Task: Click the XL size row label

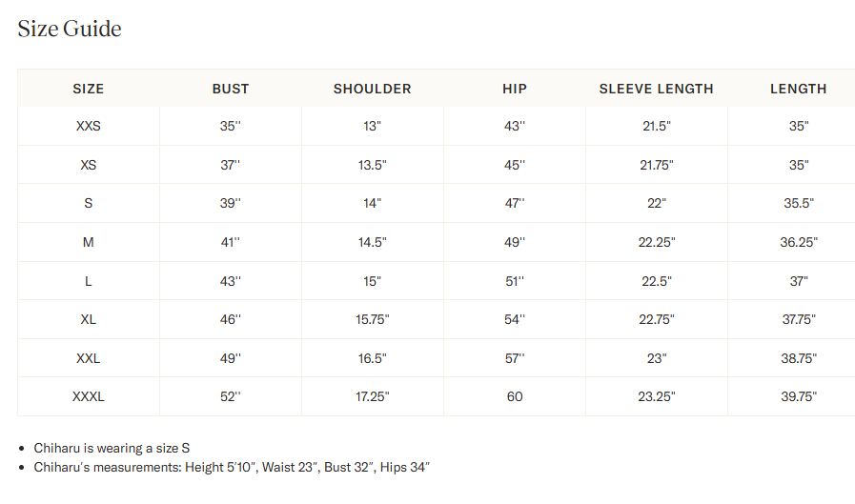Action: pyautogui.click(x=89, y=319)
